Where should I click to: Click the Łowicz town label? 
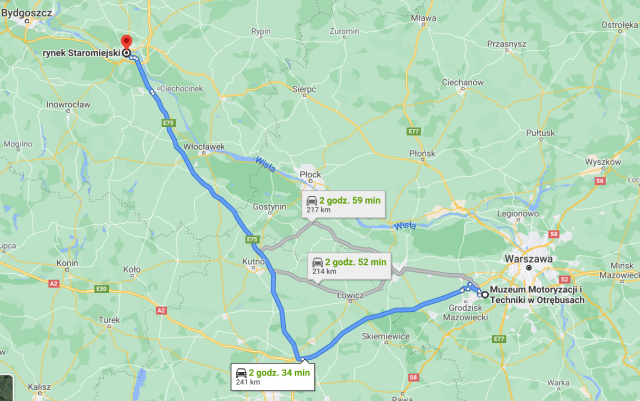(x=350, y=295)
